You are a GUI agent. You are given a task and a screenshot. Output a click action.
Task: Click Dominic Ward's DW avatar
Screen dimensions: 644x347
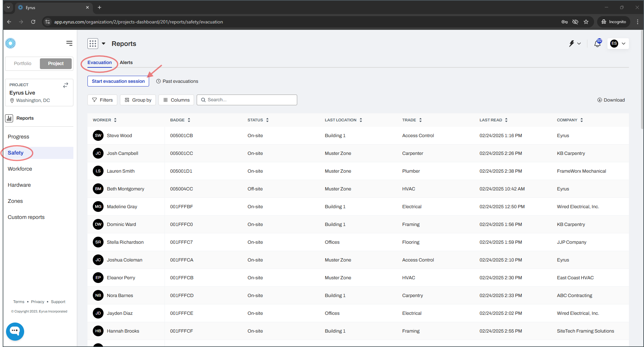click(98, 224)
